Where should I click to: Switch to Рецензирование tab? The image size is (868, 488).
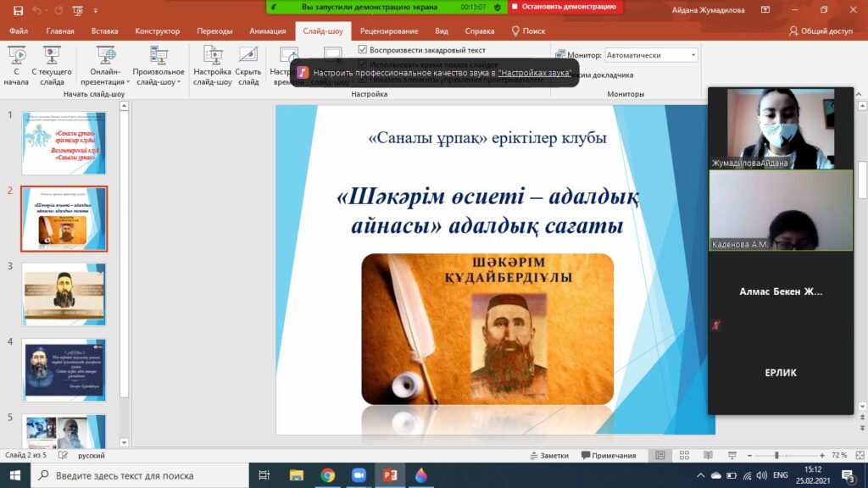[389, 31]
